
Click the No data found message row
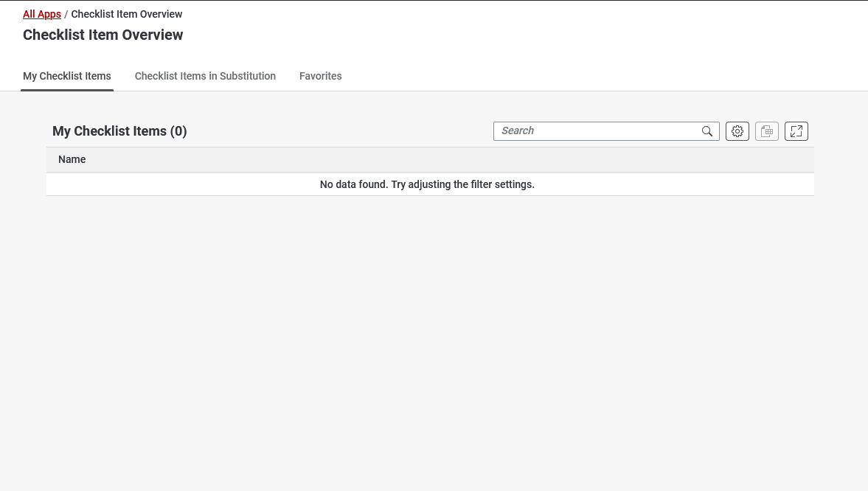click(x=427, y=184)
